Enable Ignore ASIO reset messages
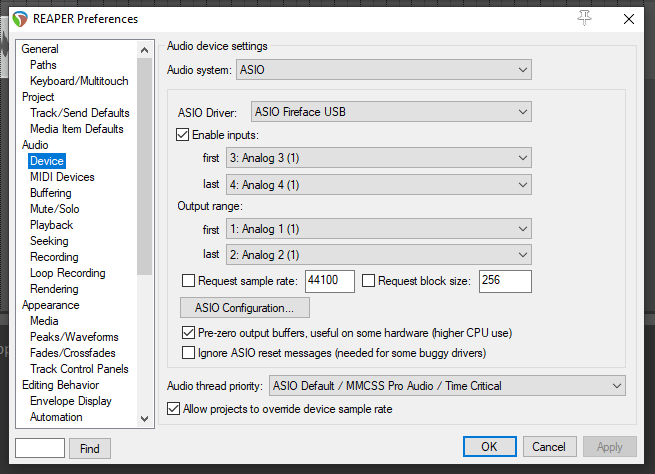The height and width of the screenshot is (474, 655). tap(189, 353)
